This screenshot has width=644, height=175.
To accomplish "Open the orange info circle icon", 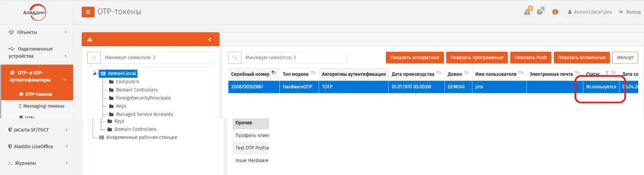I will pyautogui.click(x=555, y=12).
